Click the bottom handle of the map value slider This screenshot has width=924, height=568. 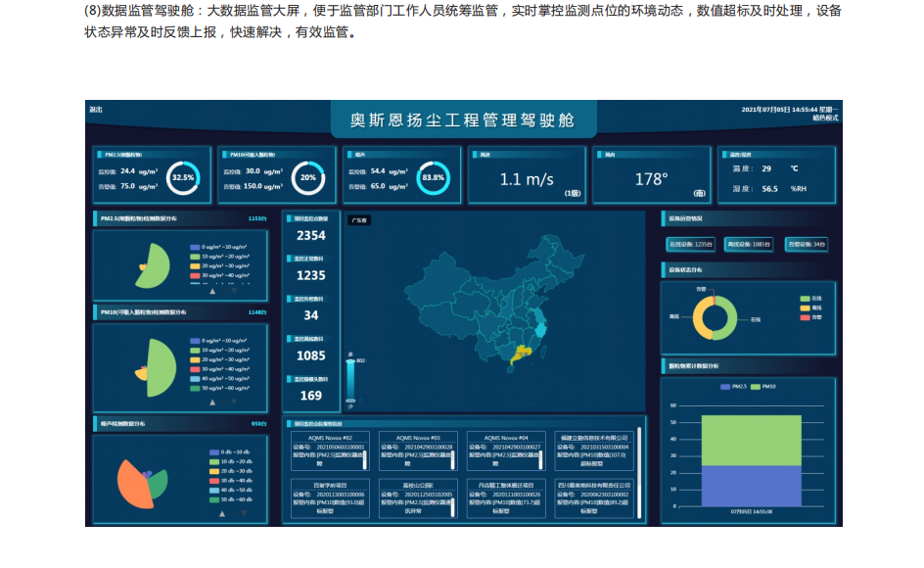[350, 402]
